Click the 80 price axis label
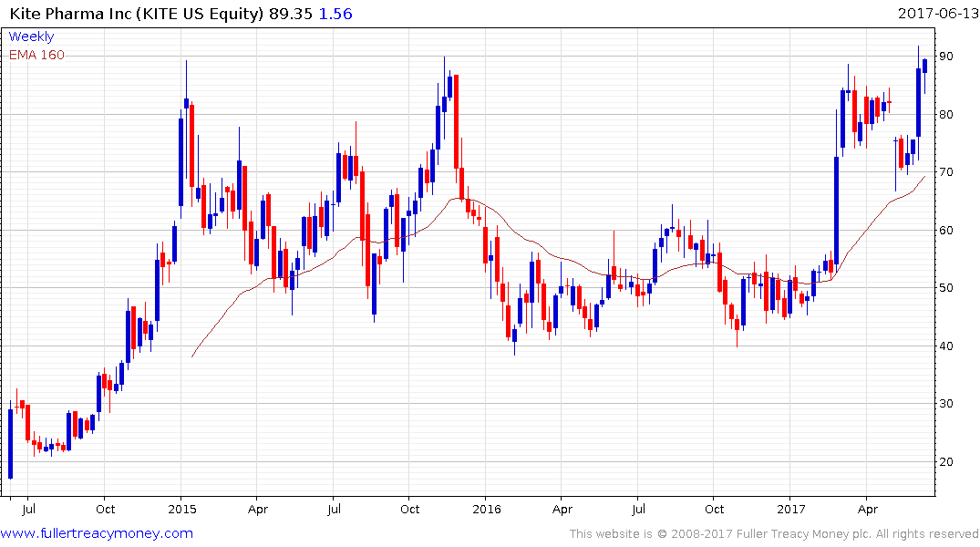Image resolution: width=980 pixels, height=547 pixels. click(x=946, y=114)
